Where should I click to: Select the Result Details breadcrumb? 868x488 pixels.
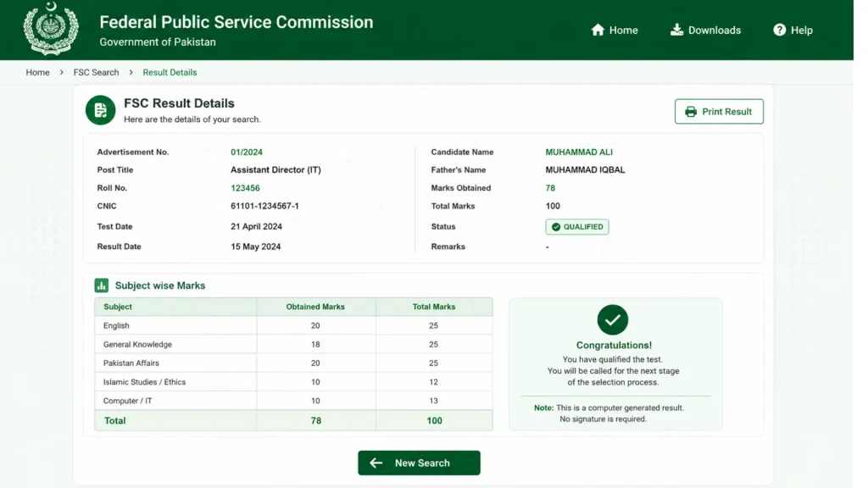click(x=170, y=73)
